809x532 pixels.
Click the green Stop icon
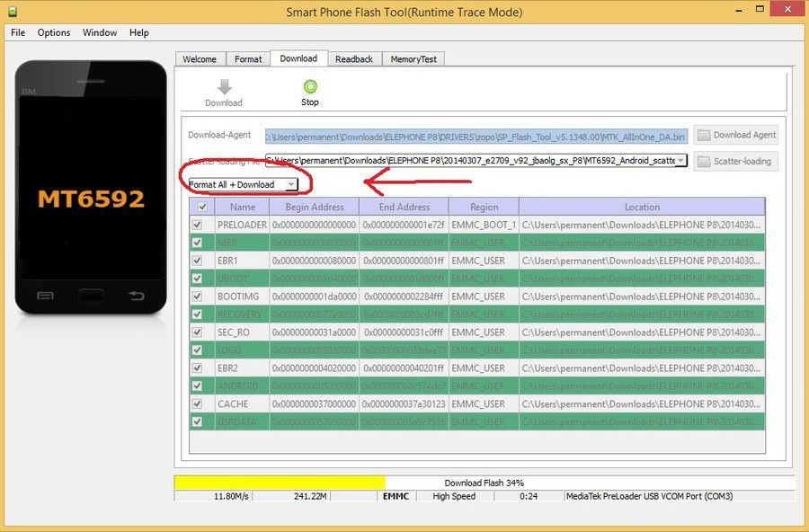click(310, 86)
